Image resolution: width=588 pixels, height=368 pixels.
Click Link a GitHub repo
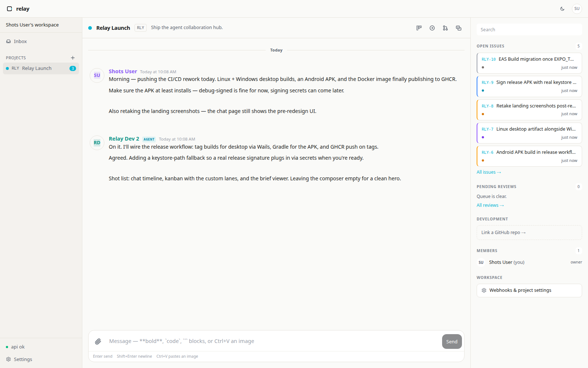529,233
